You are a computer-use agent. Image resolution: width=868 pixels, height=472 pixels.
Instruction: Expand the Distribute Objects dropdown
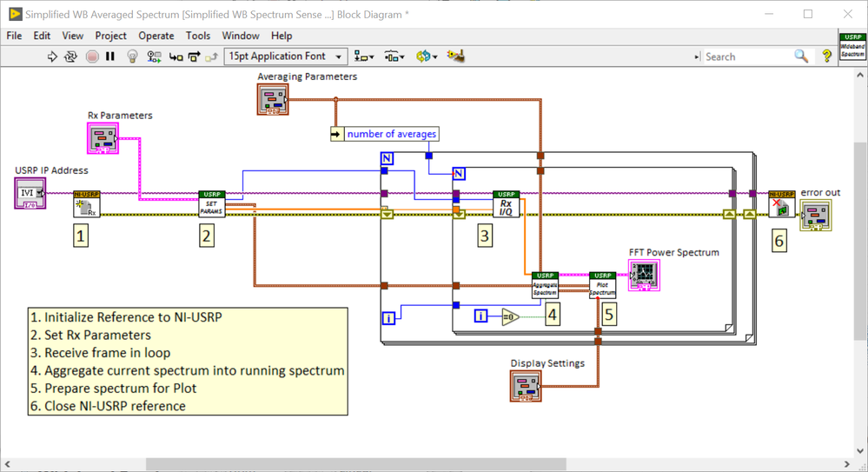[x=394, y=56]
